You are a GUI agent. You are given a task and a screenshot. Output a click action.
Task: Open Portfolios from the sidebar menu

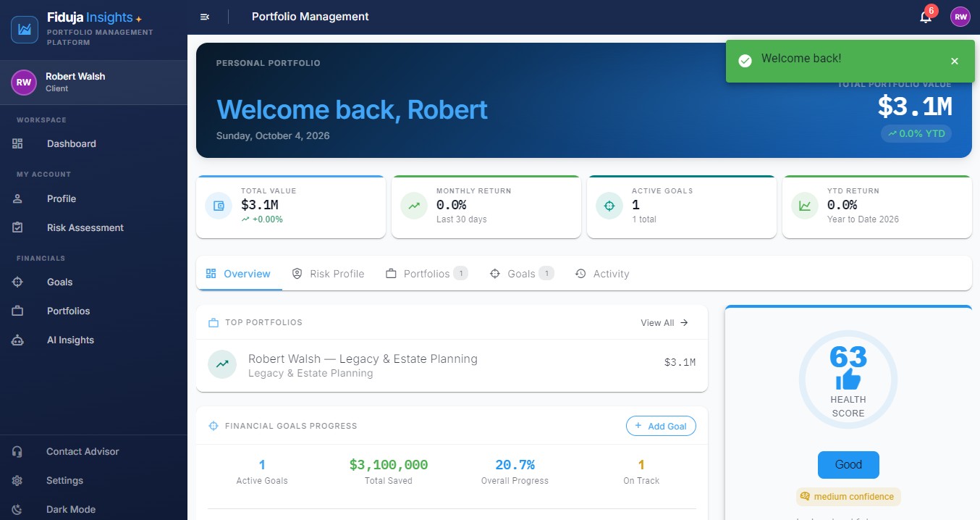click(93, 311)
